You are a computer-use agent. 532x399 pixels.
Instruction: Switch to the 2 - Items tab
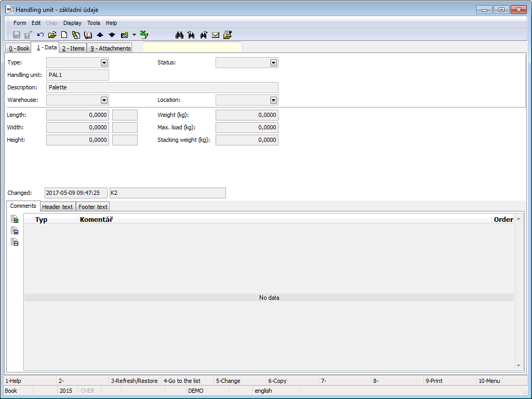(x=72, y=48)
